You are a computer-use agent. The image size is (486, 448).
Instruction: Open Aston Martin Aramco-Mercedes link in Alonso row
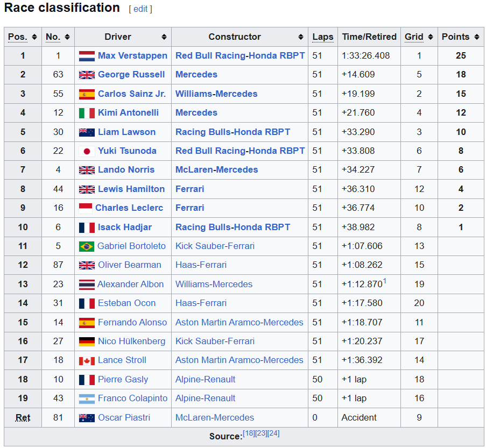pos(240,323)
